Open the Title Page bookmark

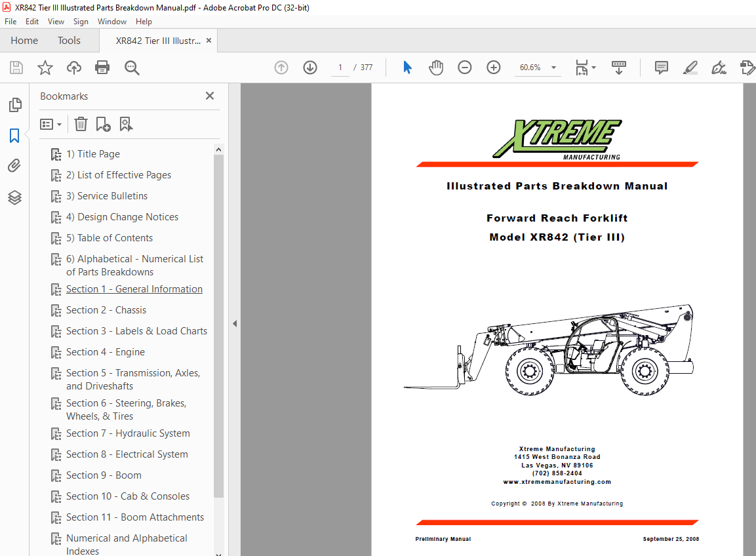[x=93, y=154]
